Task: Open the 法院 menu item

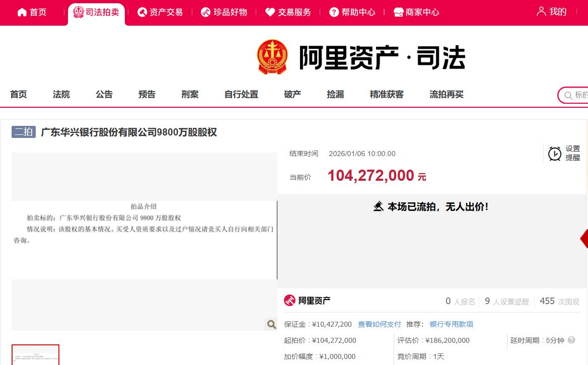Action: coord(61,94)
